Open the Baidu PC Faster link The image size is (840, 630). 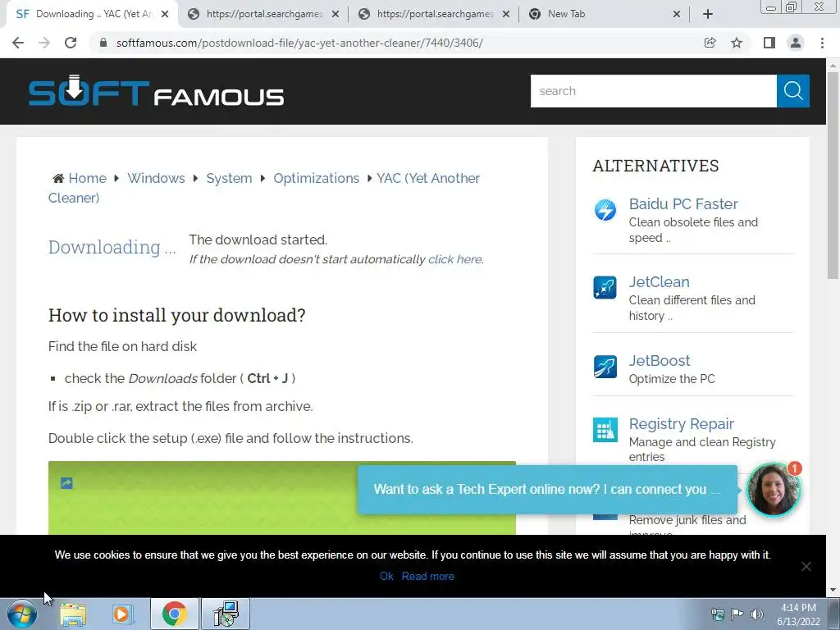[x=683, y=204]
